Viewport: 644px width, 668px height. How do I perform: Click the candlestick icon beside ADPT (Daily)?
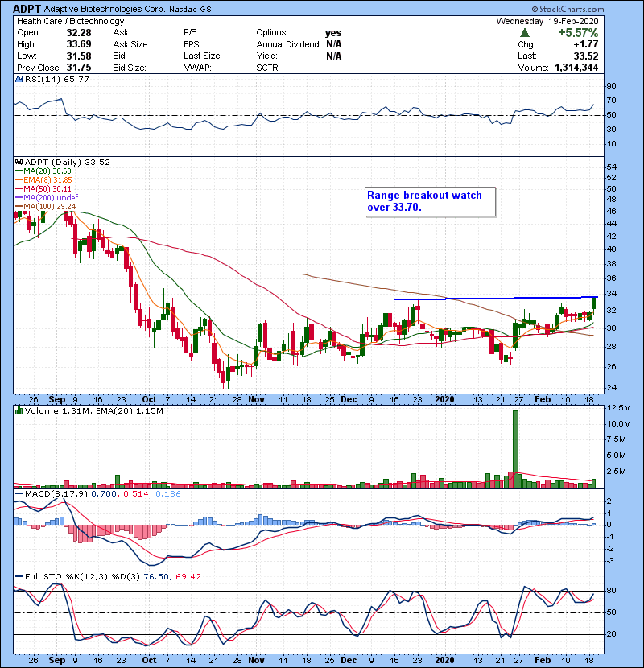(x=19, y=162)
